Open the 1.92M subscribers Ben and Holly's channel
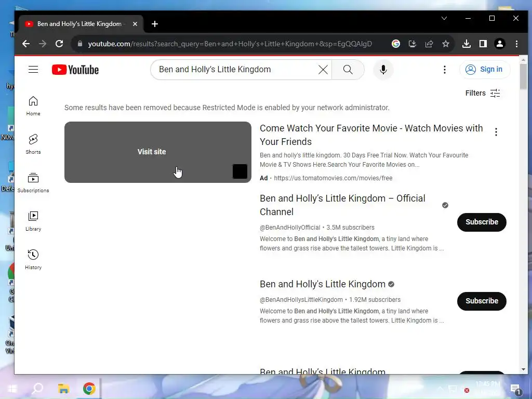 [x=323, y=284]
